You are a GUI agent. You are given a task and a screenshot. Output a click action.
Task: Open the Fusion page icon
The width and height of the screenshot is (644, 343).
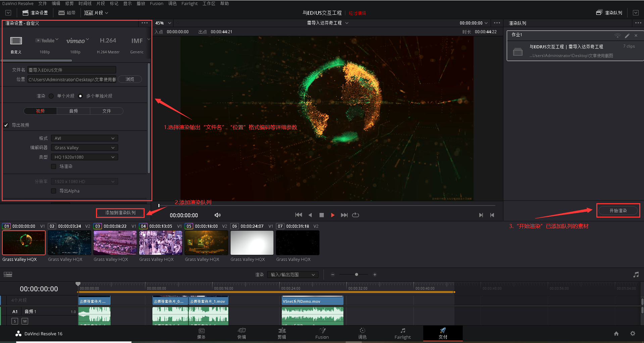[x=322, y=333]
